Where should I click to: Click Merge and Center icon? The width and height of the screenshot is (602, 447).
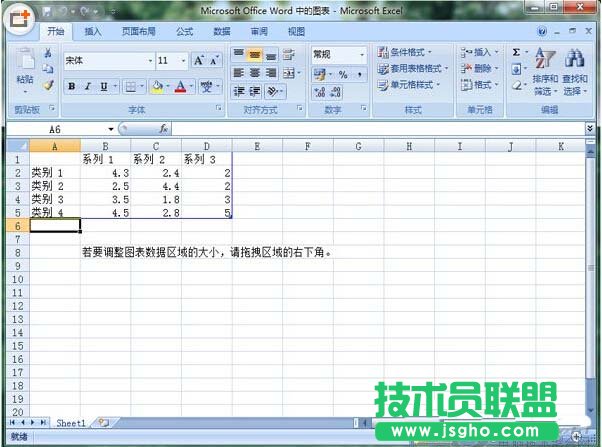coord(289,73)
